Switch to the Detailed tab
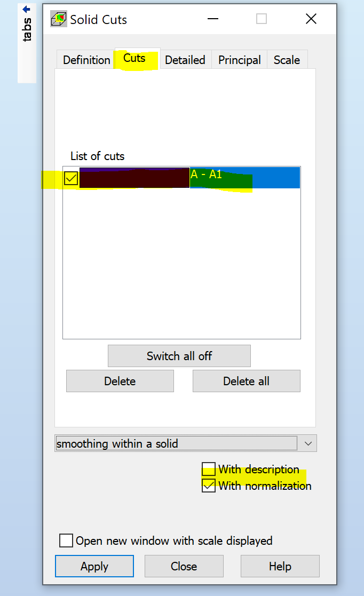364x596 pixels. (x=185, y=60)
